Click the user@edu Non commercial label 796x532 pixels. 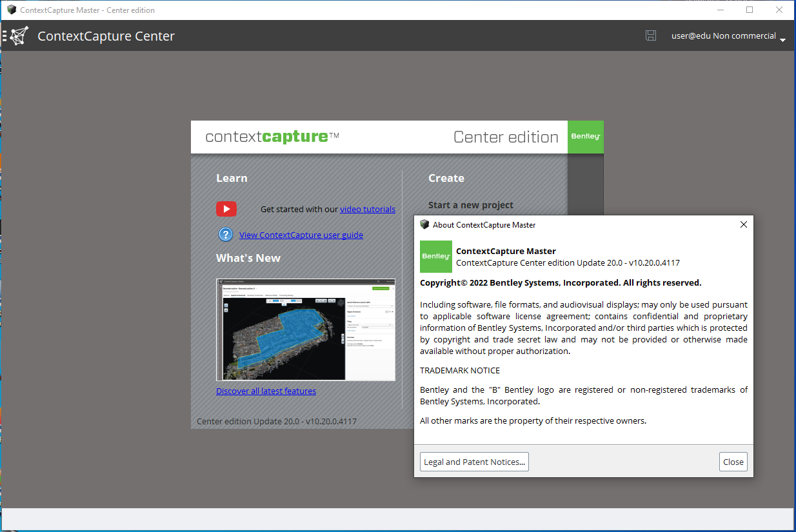pos(723,36)
